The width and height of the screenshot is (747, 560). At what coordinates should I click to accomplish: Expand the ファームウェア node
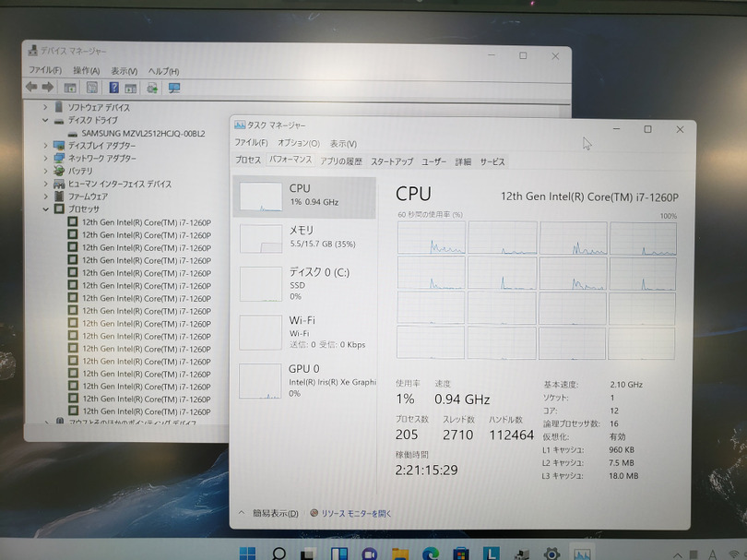click(46, 196)
